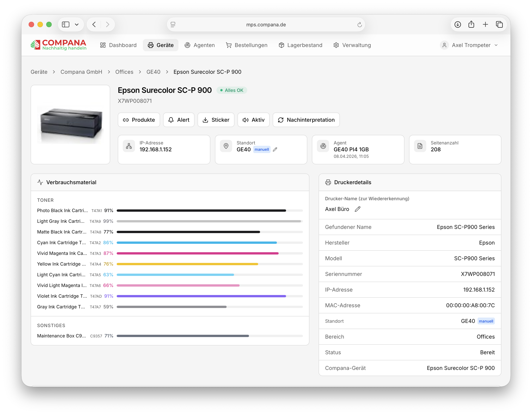Click the Safari sidebar toggle icon
532x415 pixels.
coord(66,25)
